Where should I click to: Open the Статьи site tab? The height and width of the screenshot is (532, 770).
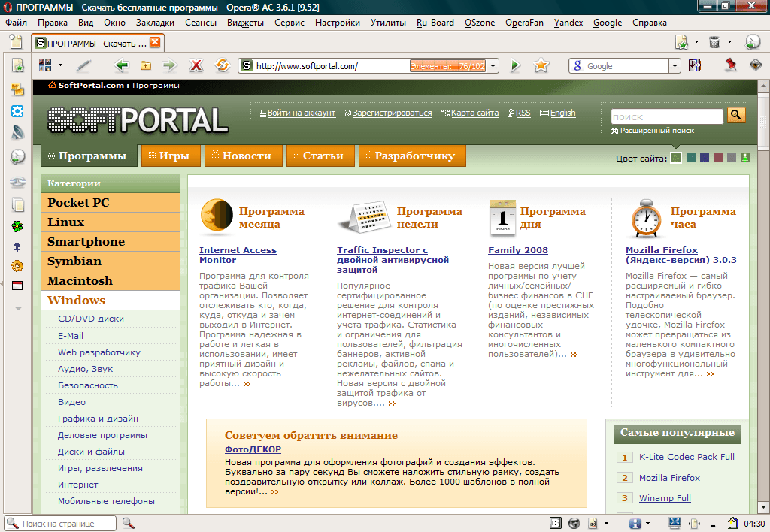320,156
